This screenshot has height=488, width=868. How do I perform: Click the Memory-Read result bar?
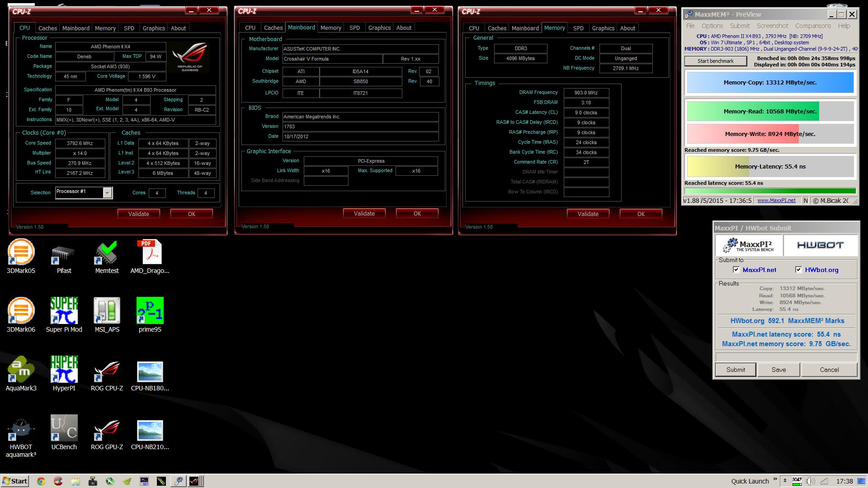pyautogui.click(x=770, y=111)
